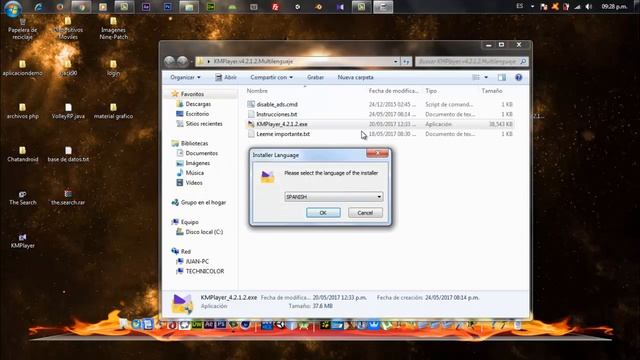640x360 pixels.
Task: Toggle the Explorer preview pane icon
Action: [502, 77]
